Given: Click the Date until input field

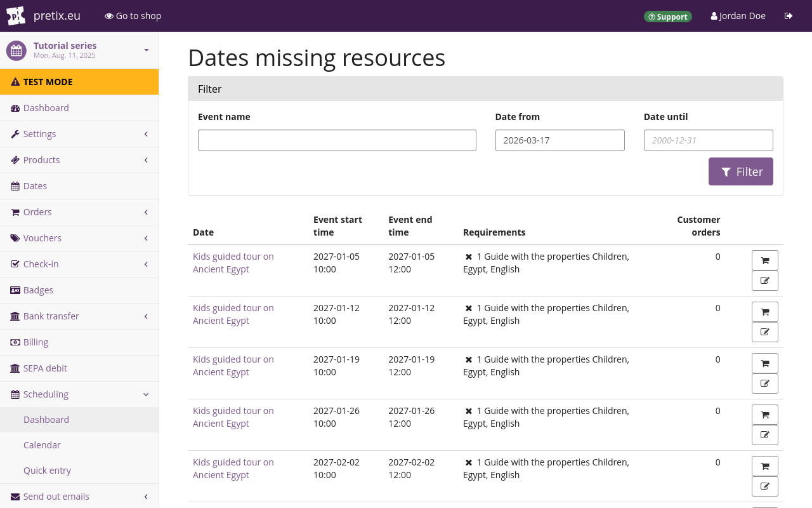Looking at the screenshot, I should [709, 140].
